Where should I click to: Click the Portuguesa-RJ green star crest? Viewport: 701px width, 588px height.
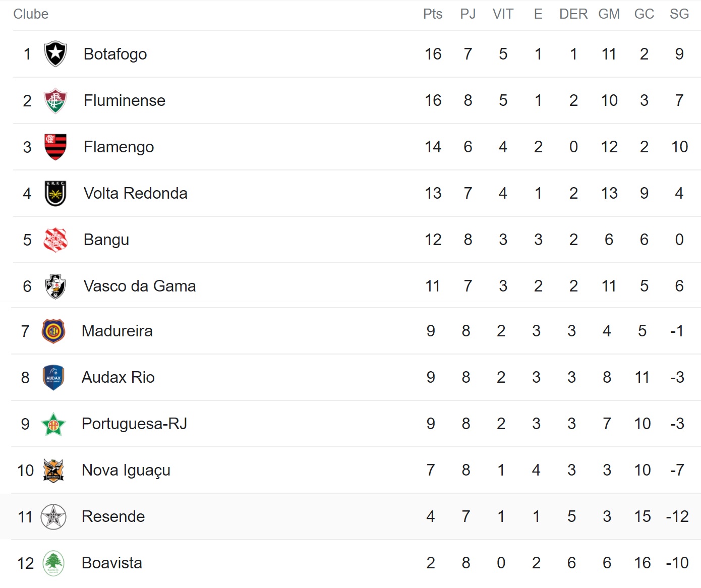(53, 424)
